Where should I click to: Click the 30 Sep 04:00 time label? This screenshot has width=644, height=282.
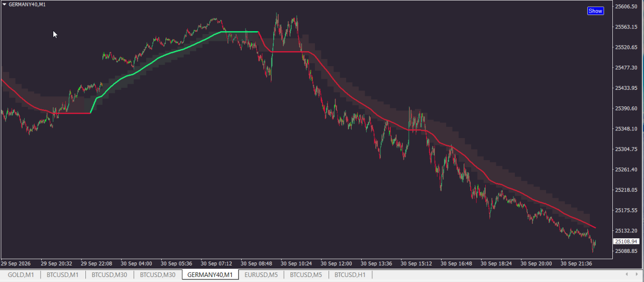click(x=136, y=263)
